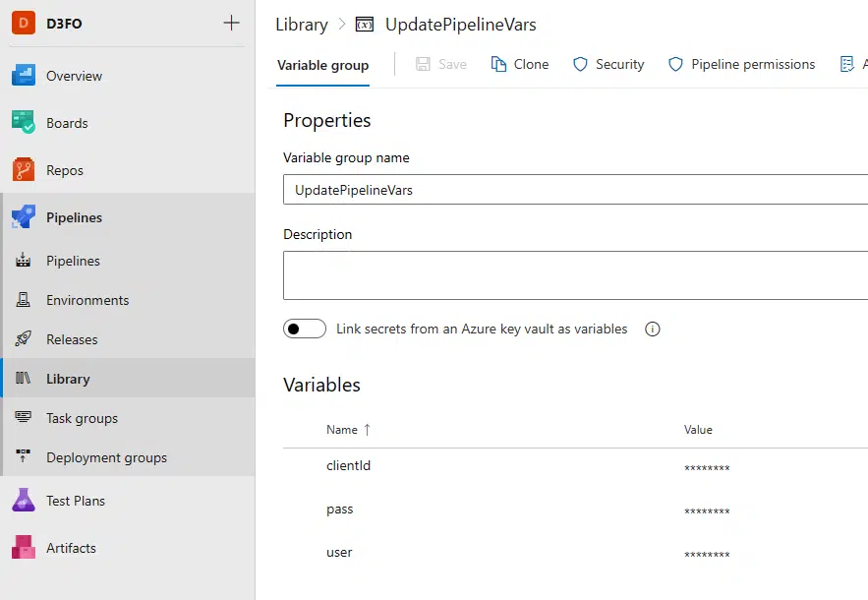Screen dimensions: 868x600
Task: Click the D3FO project avatar icon
Action: point(24,23)
